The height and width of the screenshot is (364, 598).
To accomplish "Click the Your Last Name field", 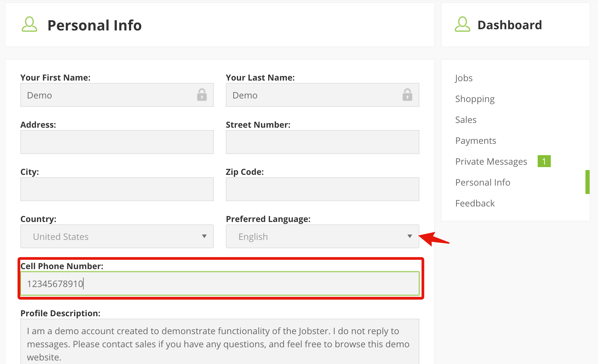I will click(323, 95).
